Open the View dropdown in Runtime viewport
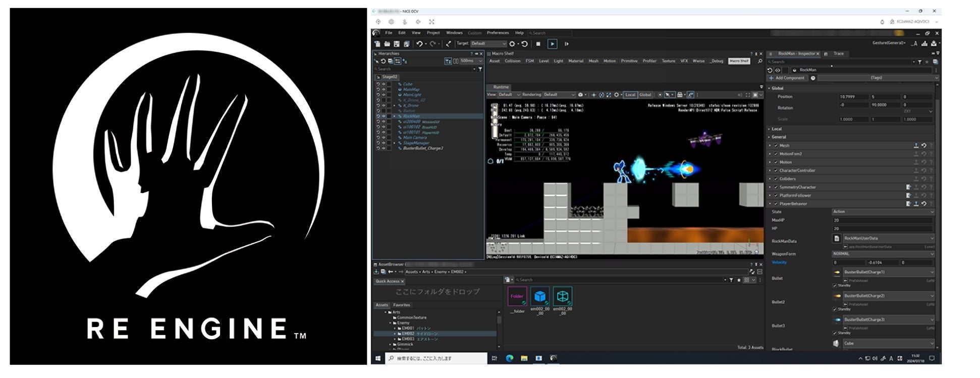This screenshot has width=980, height=378. [x=509, y=95]
